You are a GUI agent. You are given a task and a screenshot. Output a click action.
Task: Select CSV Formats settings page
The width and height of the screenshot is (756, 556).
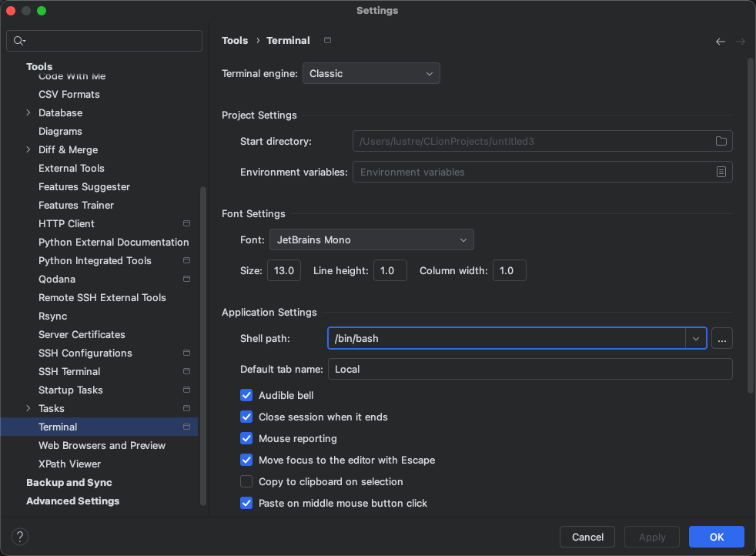tap(69, 94)
